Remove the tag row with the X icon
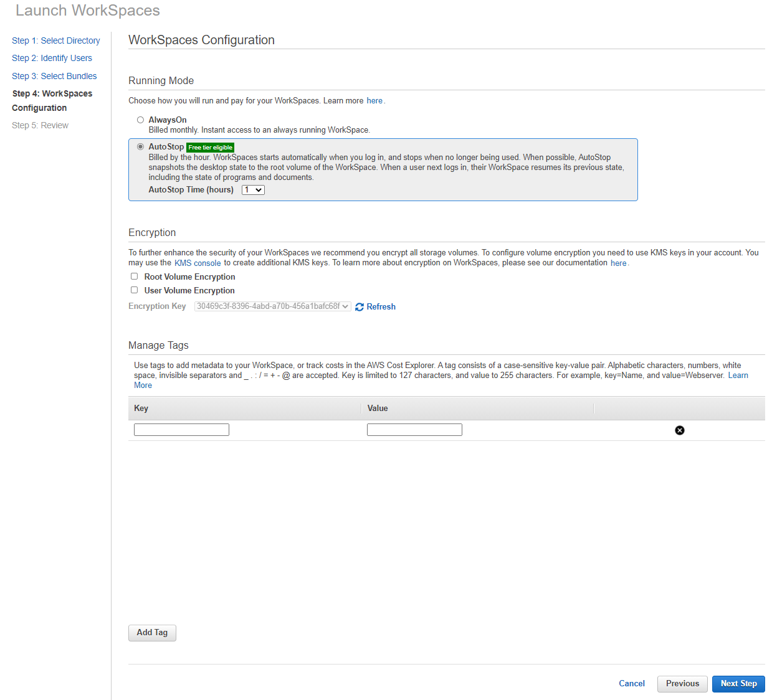772x700 pixels. click(680, 430)
